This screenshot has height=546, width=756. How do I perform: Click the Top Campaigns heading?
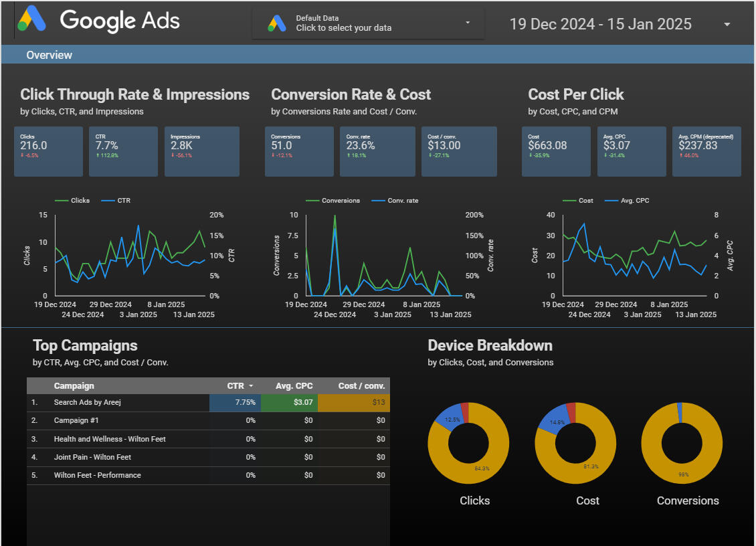[86, 345]
